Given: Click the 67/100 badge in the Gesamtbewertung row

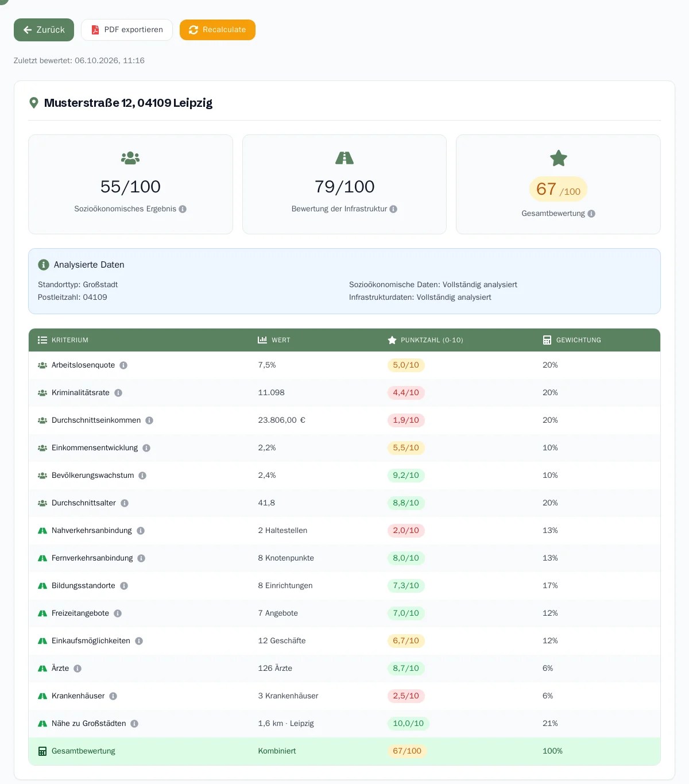Looking at the screenshot, I should [407, 751].
